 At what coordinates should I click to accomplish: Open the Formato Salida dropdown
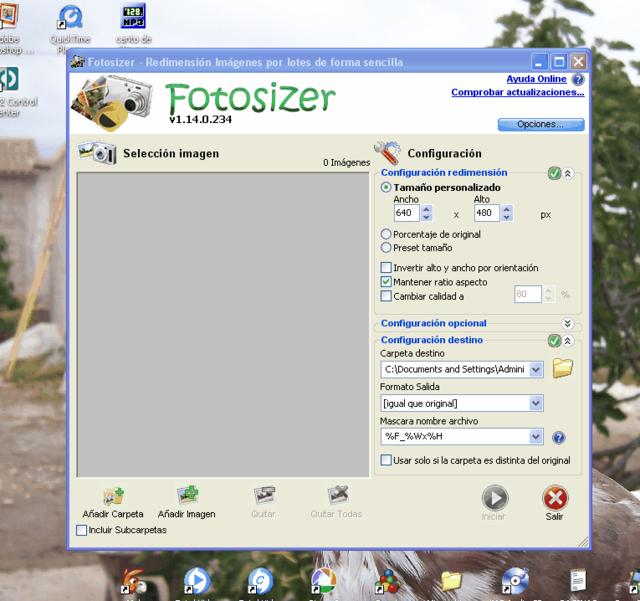click(x=536, y=403)
